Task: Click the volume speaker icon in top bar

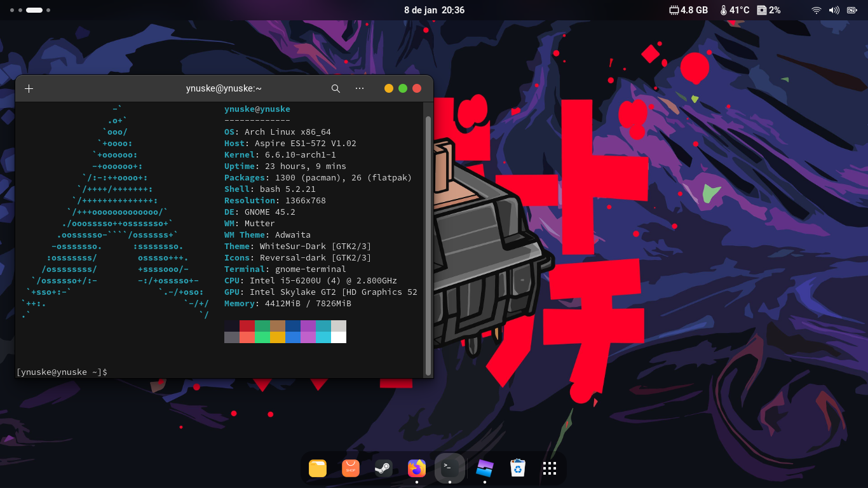Action: point(834,10)
